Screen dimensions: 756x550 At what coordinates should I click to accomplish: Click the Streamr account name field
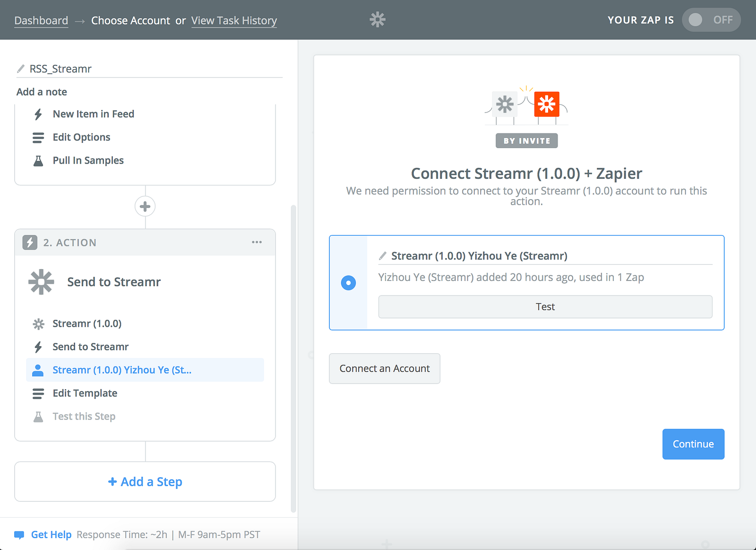pyautogui.click(x=545, y=256)
